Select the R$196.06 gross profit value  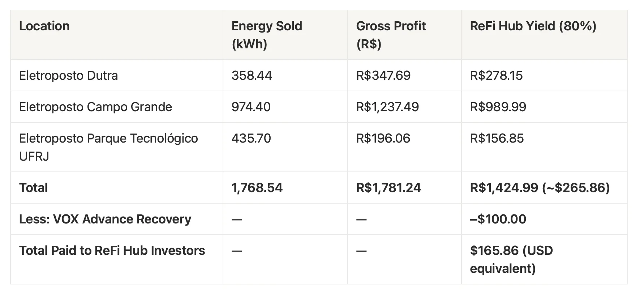(383, 139)
